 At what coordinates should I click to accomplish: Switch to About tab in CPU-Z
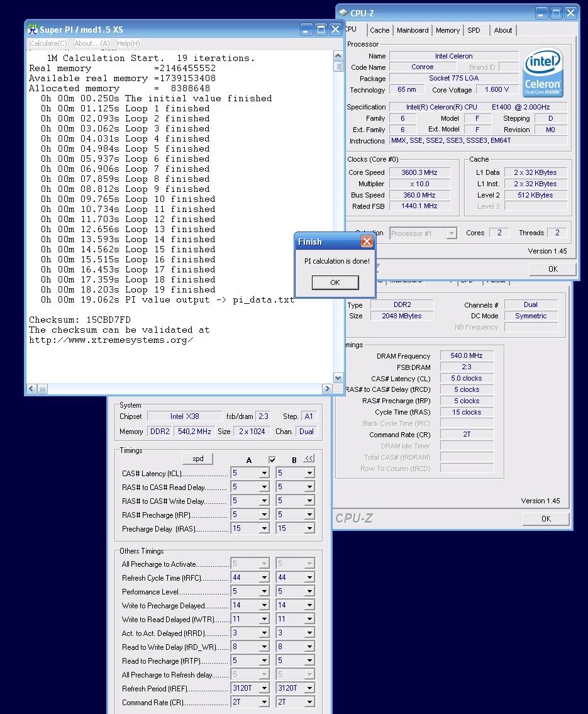[x=503, y=30]
